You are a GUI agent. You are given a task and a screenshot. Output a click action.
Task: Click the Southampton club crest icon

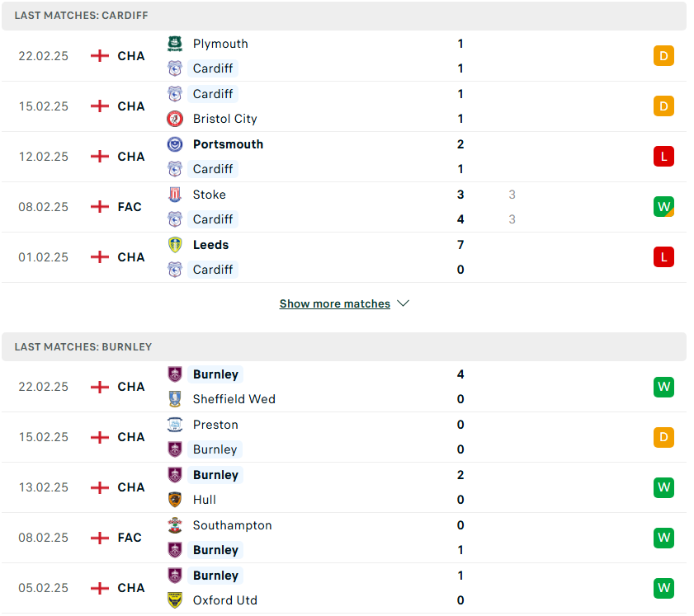tap(175, 525)
